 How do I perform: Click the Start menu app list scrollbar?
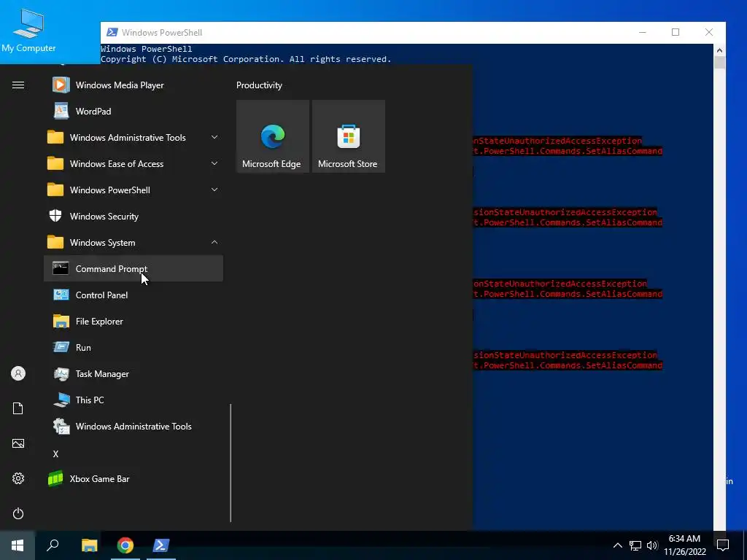coord(231,463)
